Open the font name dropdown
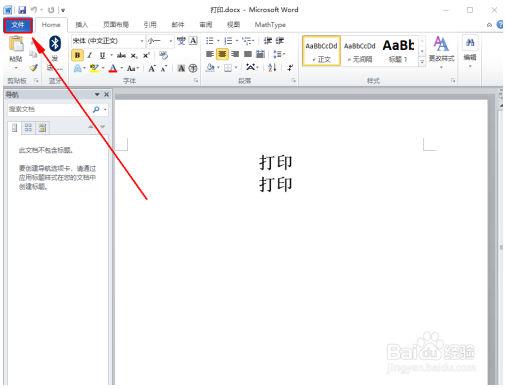 click(x=142, y=41)
